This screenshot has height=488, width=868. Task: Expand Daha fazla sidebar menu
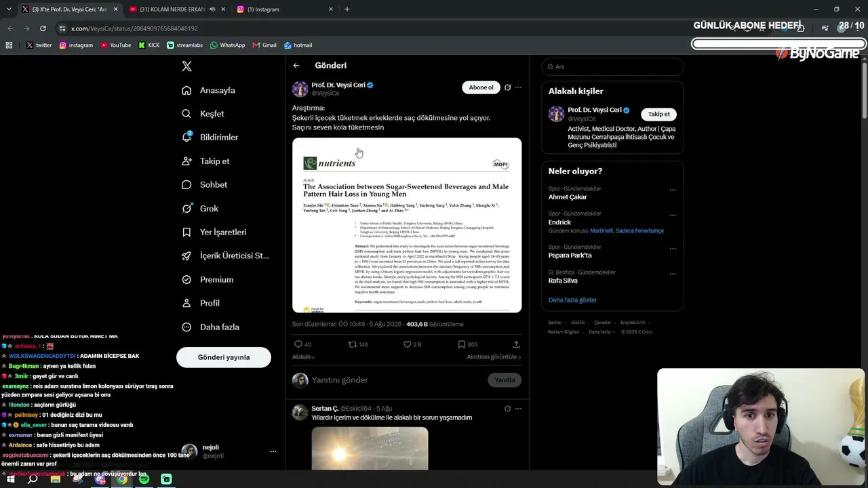(210, 327)
